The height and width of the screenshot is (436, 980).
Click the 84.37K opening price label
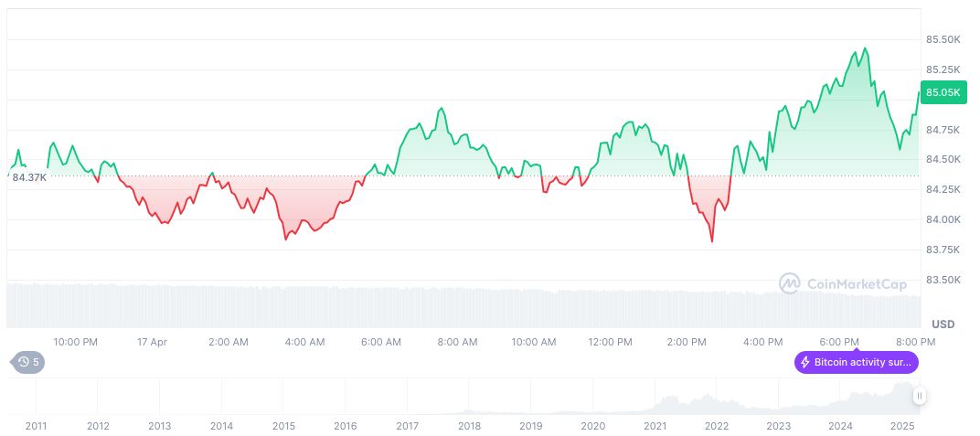pos(29,177)
